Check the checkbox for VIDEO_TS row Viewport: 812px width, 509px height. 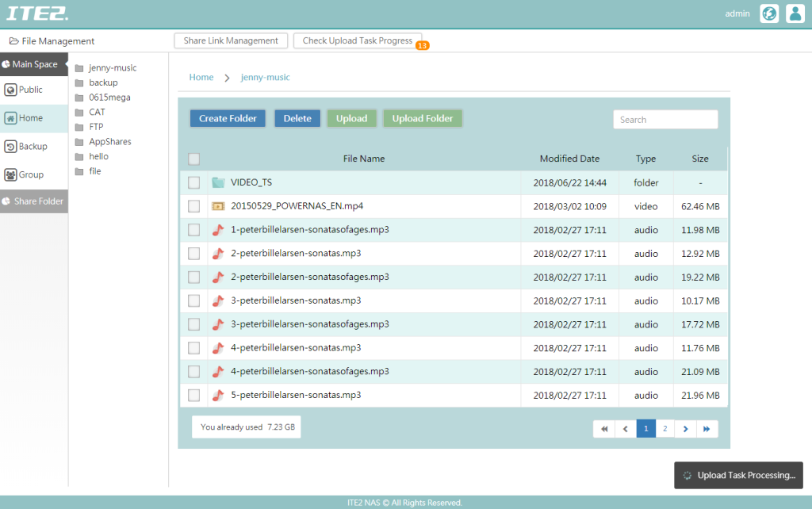[x=193, y=183]
